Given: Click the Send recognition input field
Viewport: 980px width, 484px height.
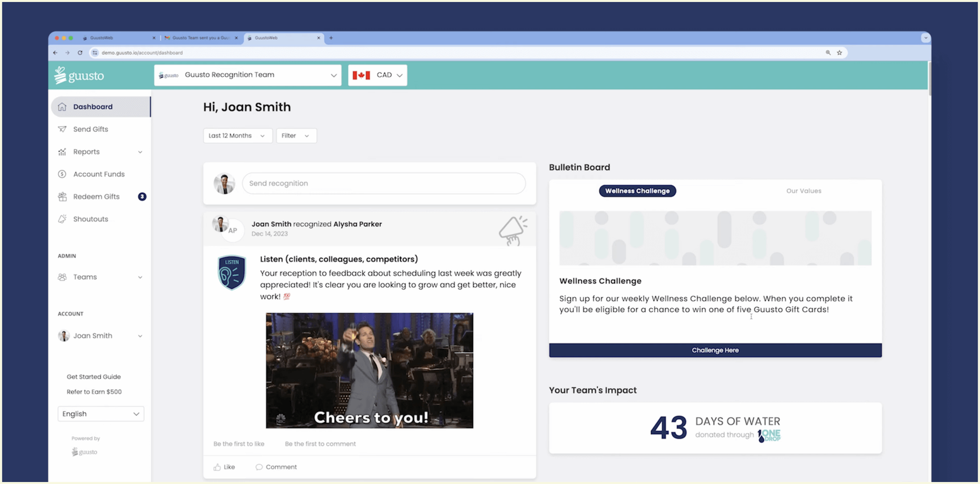Looking at the screenshot, I should 384,184.
